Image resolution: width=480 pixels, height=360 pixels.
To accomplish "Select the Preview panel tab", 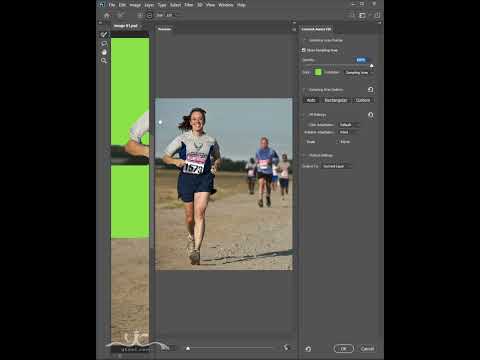I will (x=164, y=29).
